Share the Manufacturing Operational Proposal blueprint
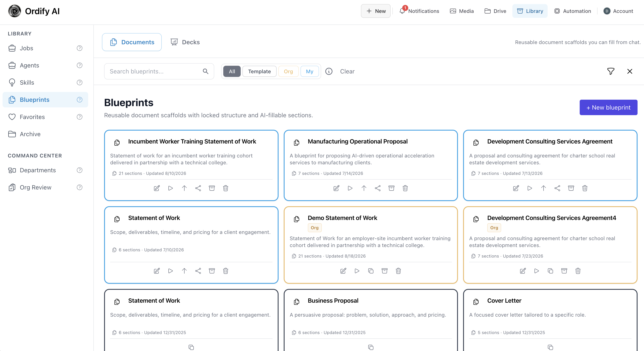Screen dimensions: 644x351 click(377, 188)
